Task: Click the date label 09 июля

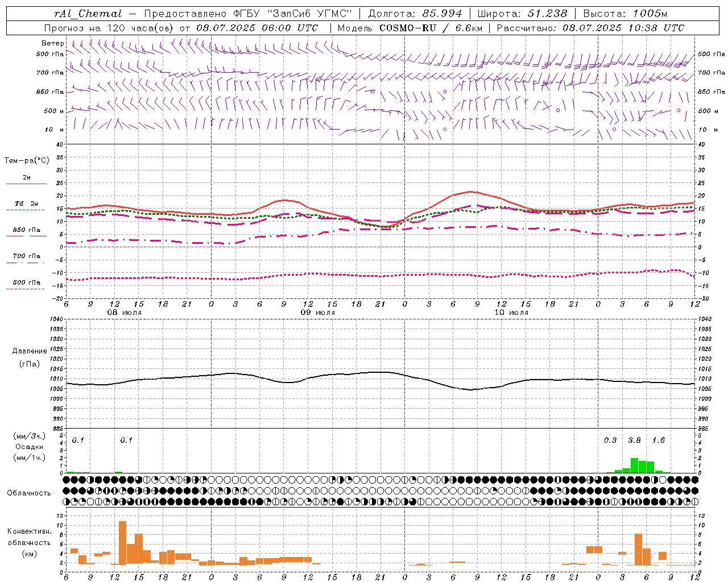Action: pyautogui.click(x=318, y=313)
